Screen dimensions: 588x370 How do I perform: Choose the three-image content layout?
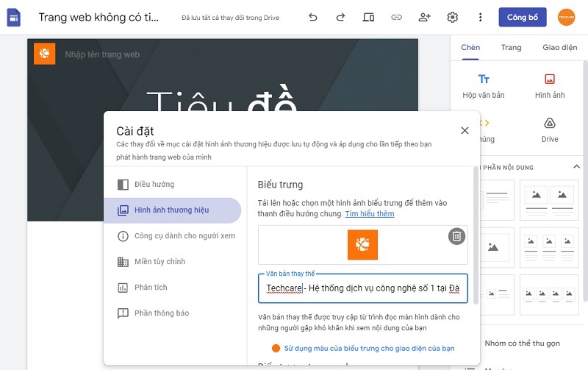tap(549, 248)
